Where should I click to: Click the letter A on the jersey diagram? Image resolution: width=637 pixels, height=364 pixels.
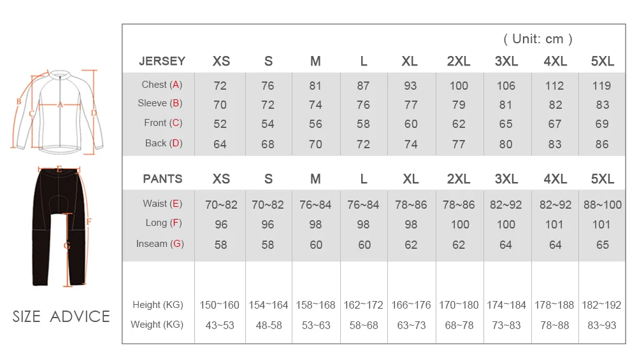(61, 105)
